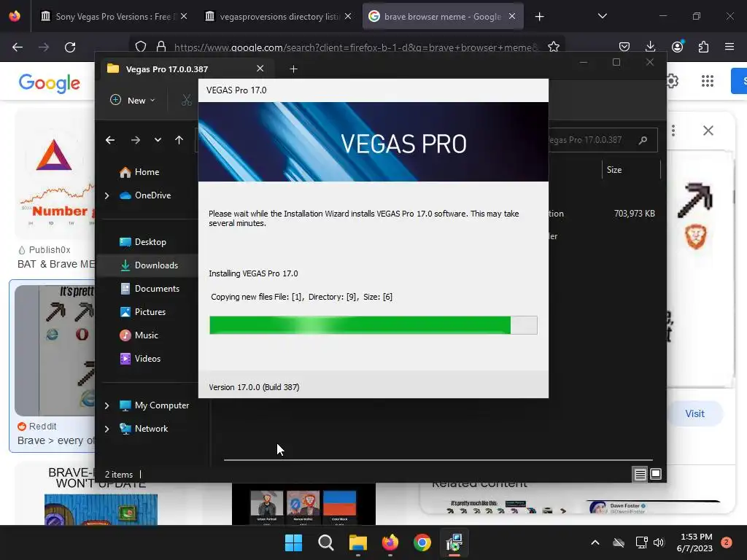Close the Google image preview panel
This screenshot has width=747, height=560.
point(708,131)
